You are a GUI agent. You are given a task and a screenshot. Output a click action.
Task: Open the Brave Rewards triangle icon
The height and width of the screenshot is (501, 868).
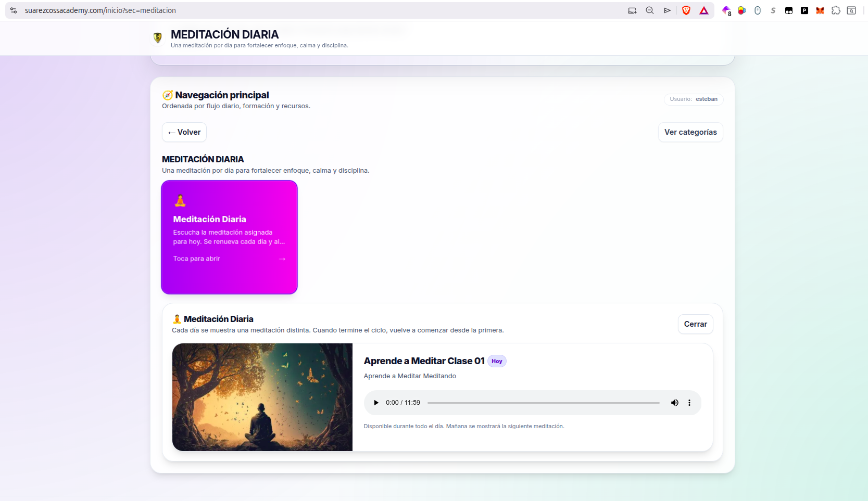(x=704, y=10)
